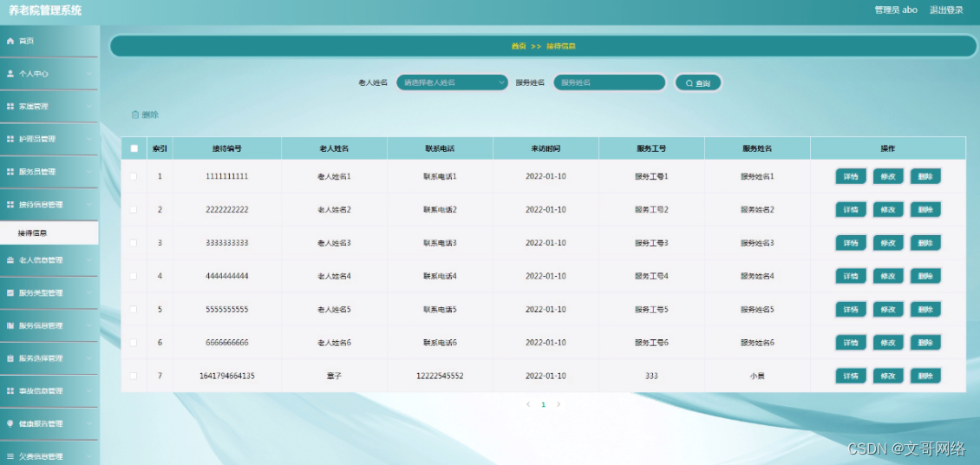Screen dimensions: 980x465
Task: Expand 服务类型管理 using its chevron
Action: click(89, 292)
